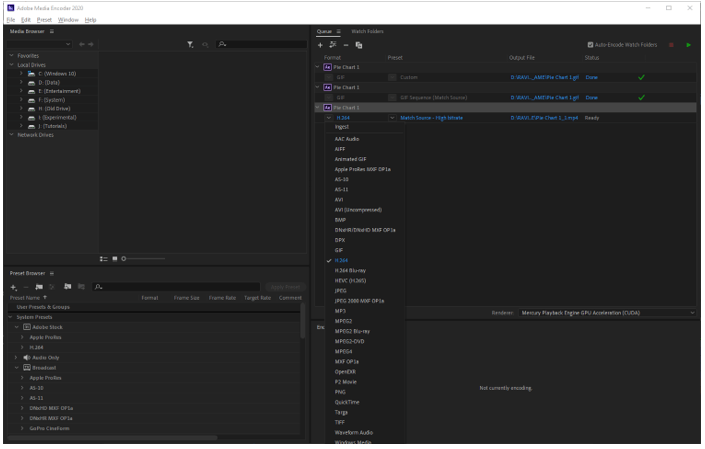Click the Pie Chart 1_1.mp4 output file link
This screenshot has width=705, height=449.
tap(544, 118)
